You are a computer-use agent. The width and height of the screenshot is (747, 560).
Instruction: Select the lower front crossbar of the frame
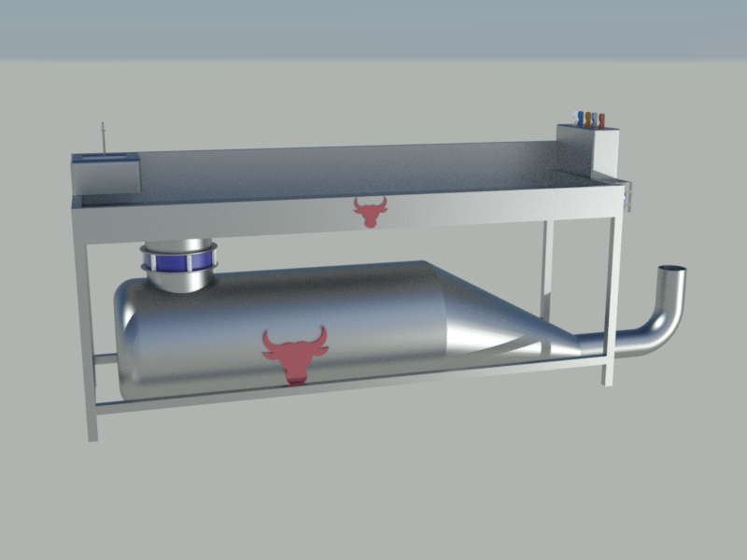tap(350, 385)
